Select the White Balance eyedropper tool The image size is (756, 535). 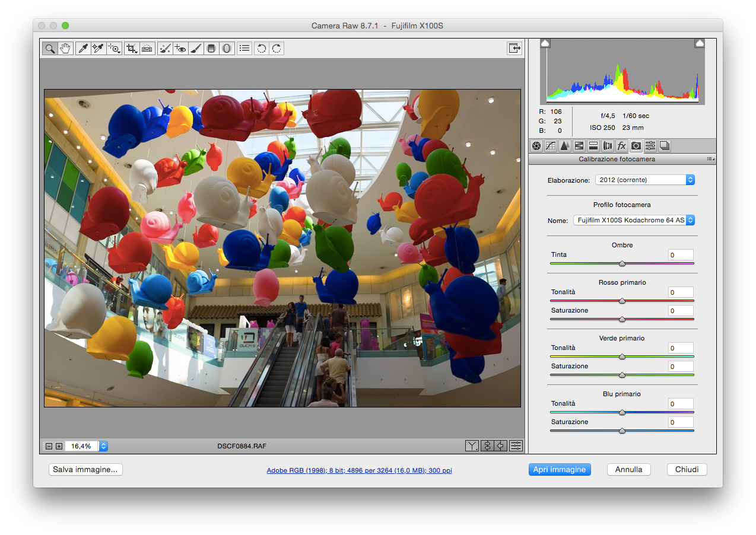[x=82, y=48]
